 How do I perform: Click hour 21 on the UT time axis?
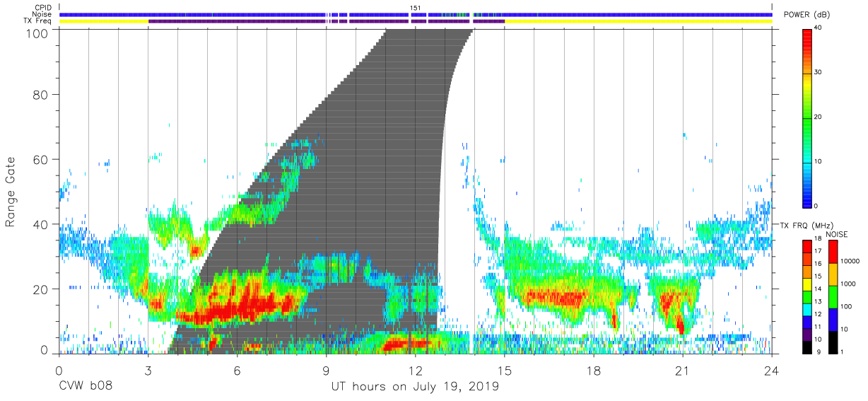pyautogui.click(x=683, y=371)
